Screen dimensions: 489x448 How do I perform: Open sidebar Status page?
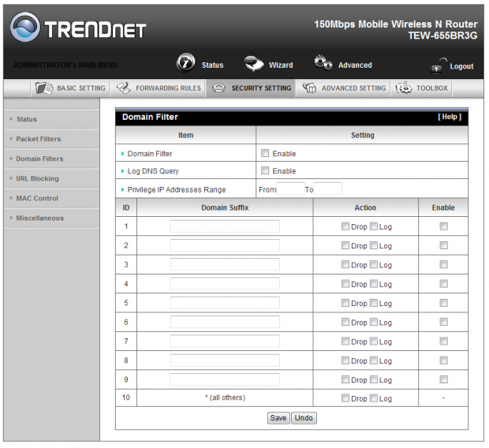click(27, 119)
